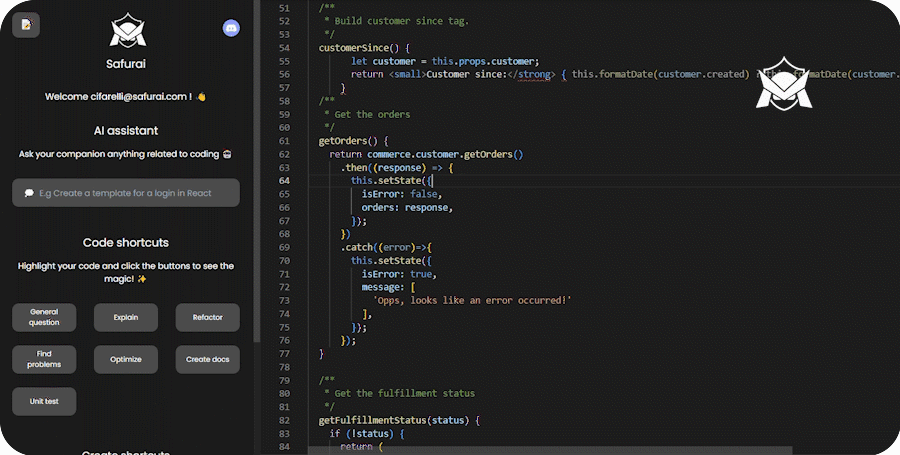Click the speech bubble icon in prompt box
Image resolution: width=900 pixels, height=455 pixels.
[29, 193]
